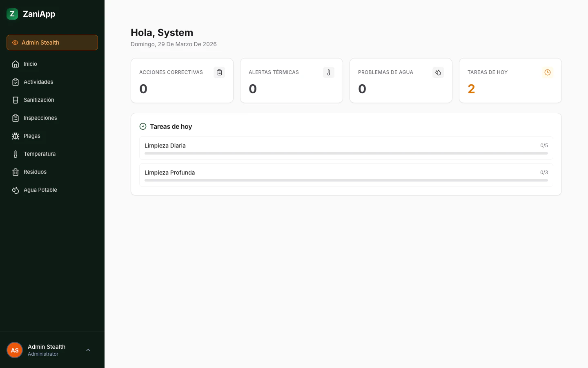
Task: Click the check-circle icon beside Tareas de hoy heading
Action: (143, 126)
